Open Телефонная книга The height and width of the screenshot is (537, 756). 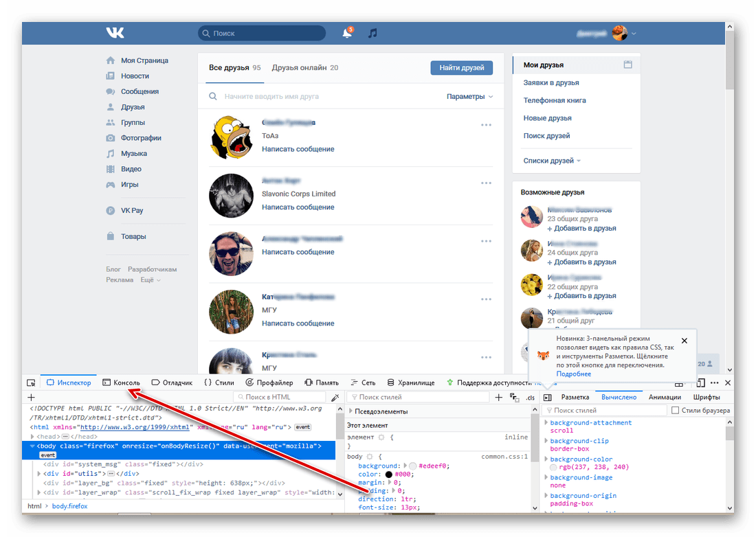click(x=555, y=100)
